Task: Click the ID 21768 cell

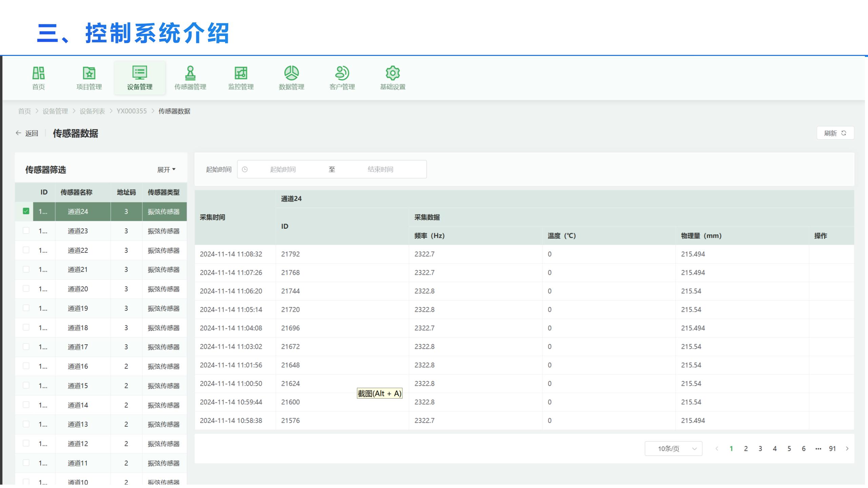Action: tap(342, 272)
